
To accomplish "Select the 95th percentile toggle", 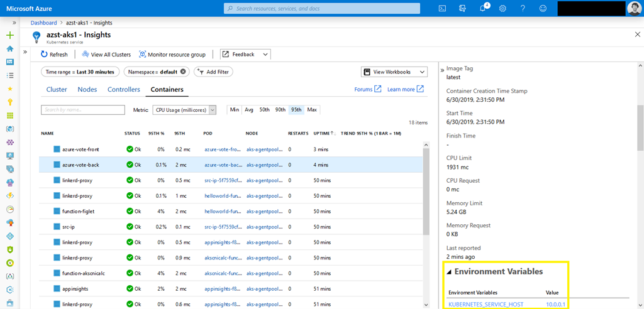I will 296,109.
